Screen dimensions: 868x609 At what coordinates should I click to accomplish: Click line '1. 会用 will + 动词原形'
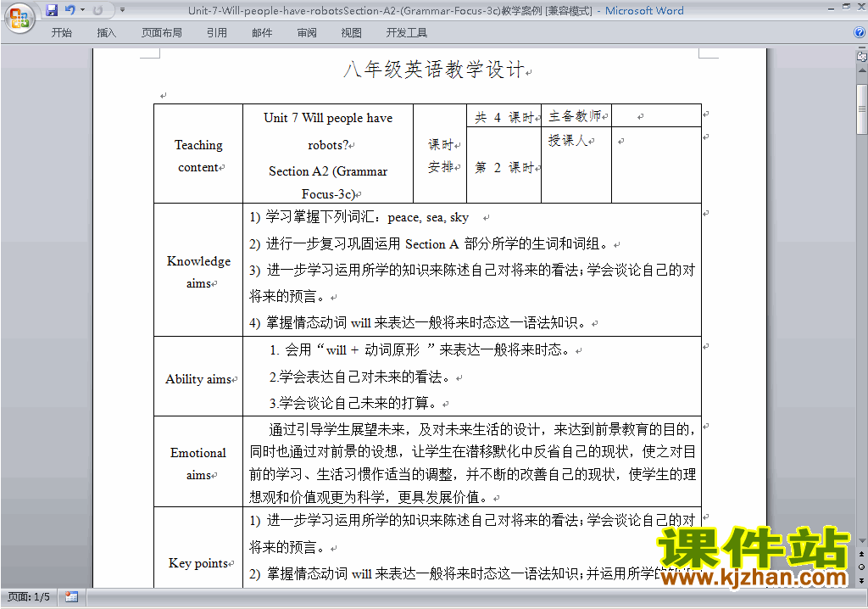[x=420, y=350]
